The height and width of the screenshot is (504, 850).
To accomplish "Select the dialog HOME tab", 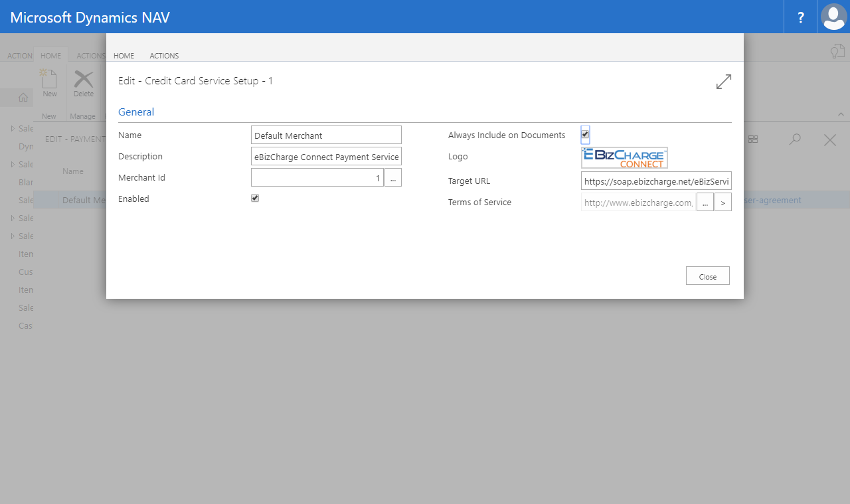I will point(124,56).
